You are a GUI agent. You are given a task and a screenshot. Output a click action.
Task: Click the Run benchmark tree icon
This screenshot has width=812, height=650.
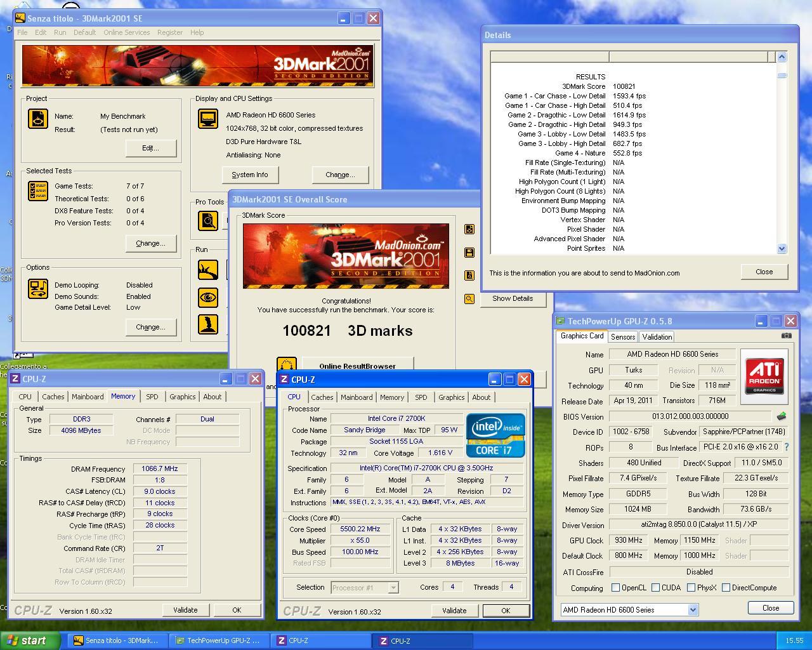point(208,270)
